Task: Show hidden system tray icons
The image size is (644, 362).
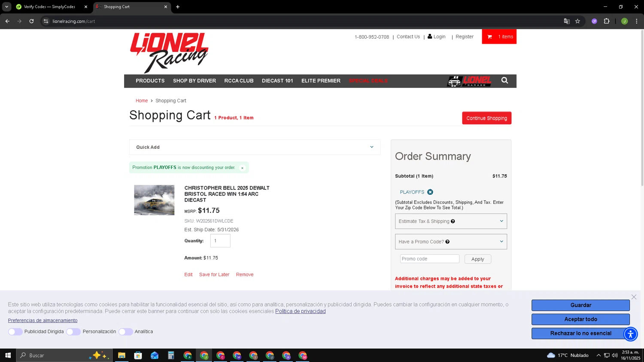Action: (x=598, y=355)
